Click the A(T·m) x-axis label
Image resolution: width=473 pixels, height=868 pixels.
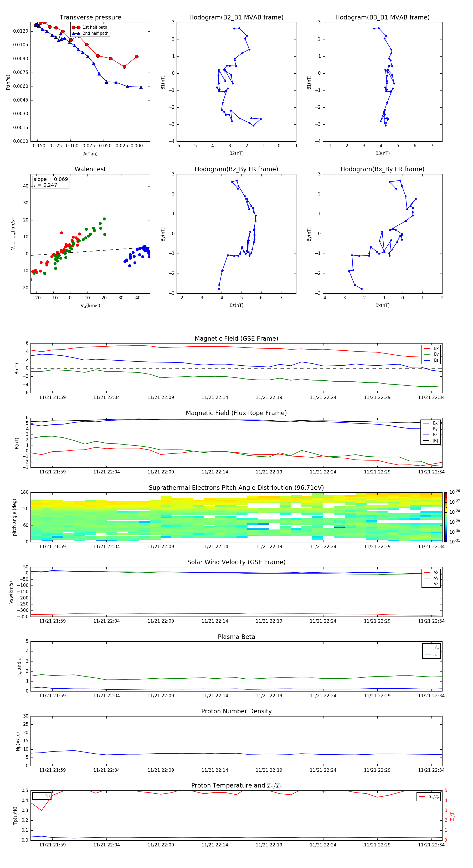[90, 154]
